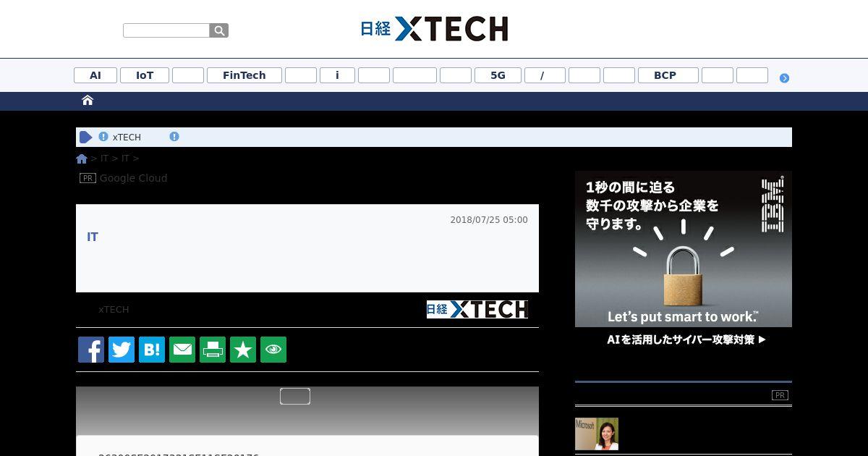Click the search magnifier button

pyautogui.click(x=219, y=30)
